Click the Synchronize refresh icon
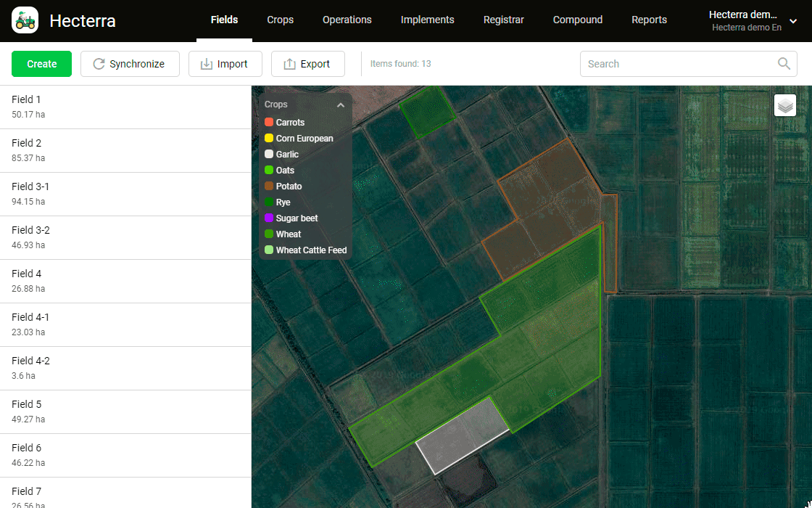The width and height of the screenshot is (812, 508). (x=99, y=64)
